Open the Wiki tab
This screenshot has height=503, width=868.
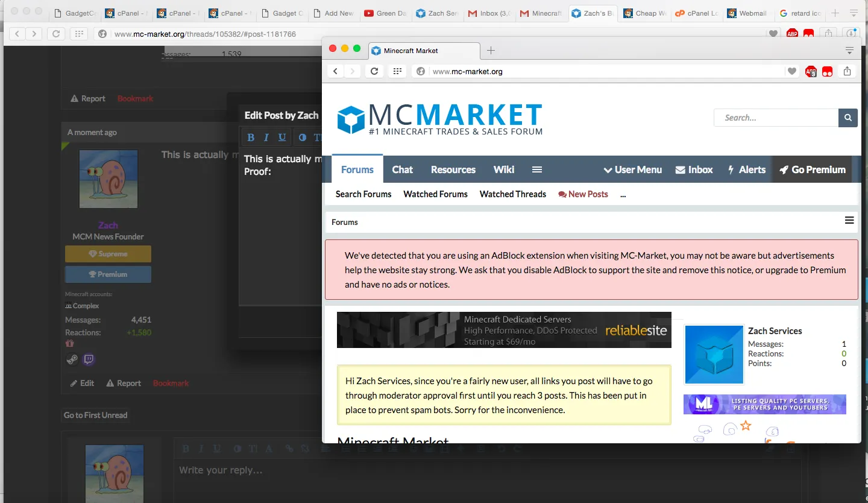click(504, 169)
